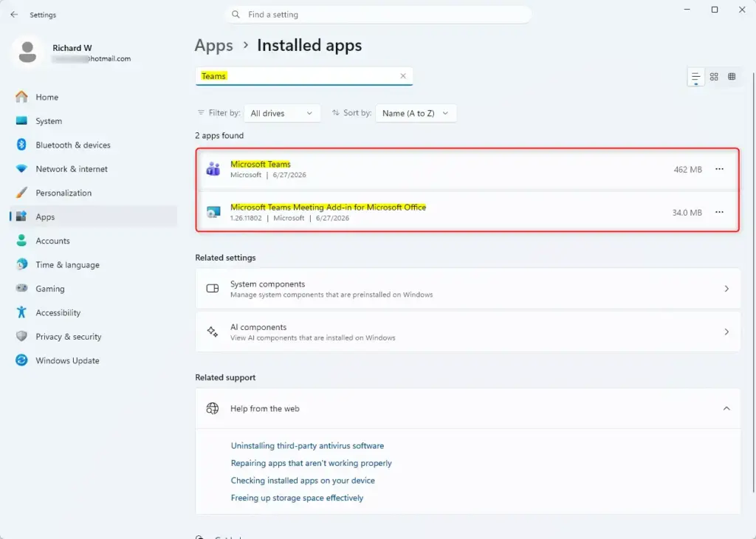The height and width of the screenshot is (539, 756).
Task: Click the 2 apps found label
Action: click(x=219, y=135)
